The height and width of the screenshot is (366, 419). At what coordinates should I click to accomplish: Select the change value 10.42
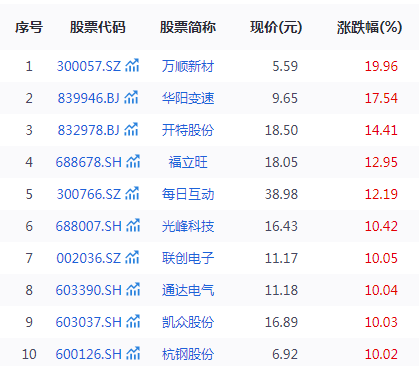[381, 226]
